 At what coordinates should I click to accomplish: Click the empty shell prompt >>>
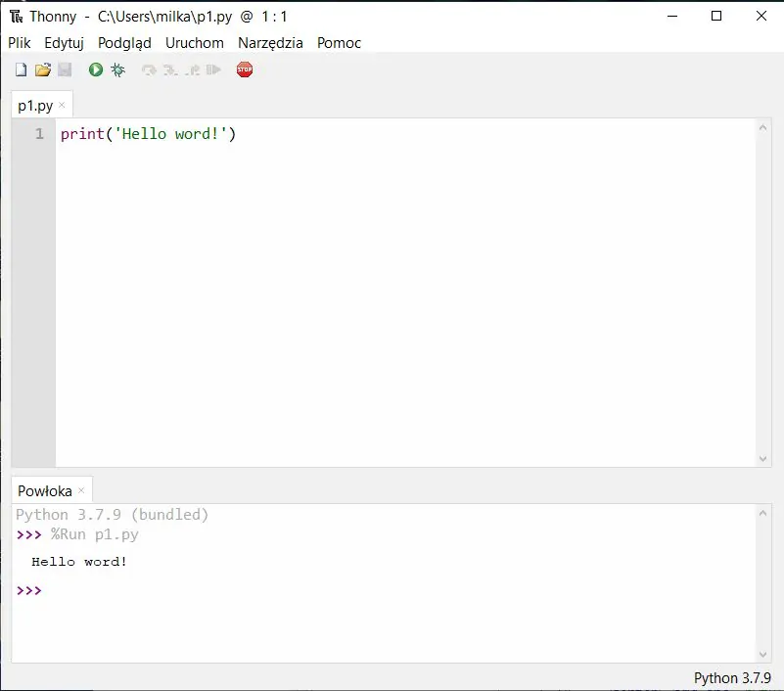tap(29, 591)
